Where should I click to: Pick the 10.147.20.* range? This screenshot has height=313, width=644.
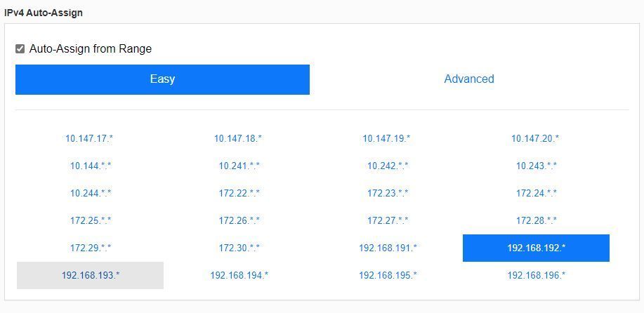535,139
